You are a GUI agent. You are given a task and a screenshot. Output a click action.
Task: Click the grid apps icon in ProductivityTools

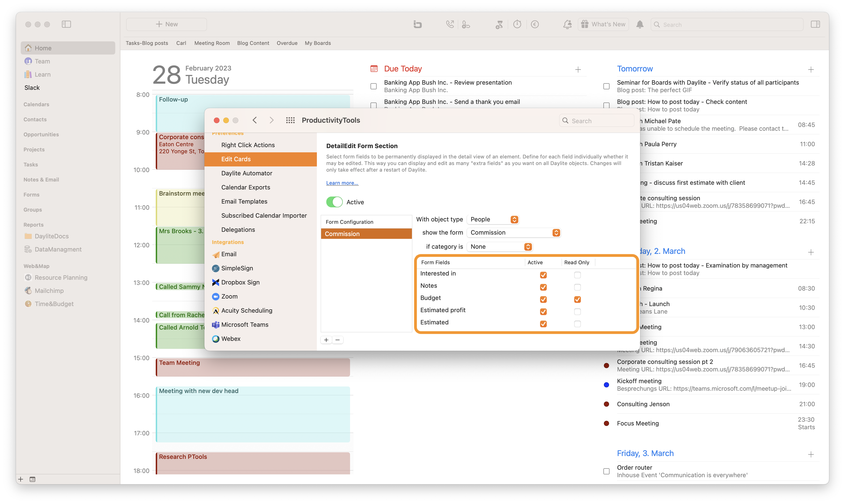[x=290, y=120]
